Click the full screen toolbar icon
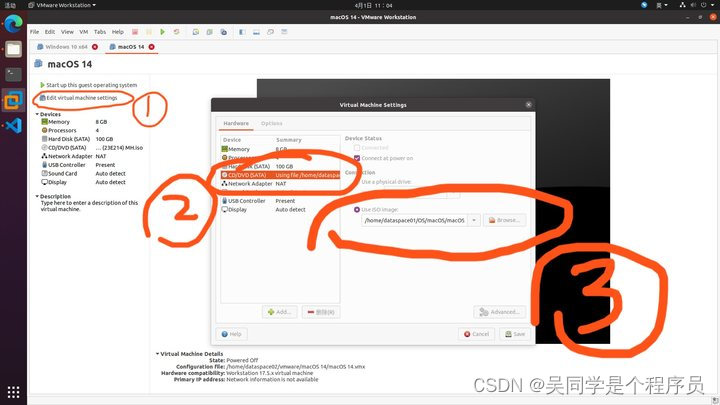720x405 pixels. pyautogui.click(x=270, y=32)
